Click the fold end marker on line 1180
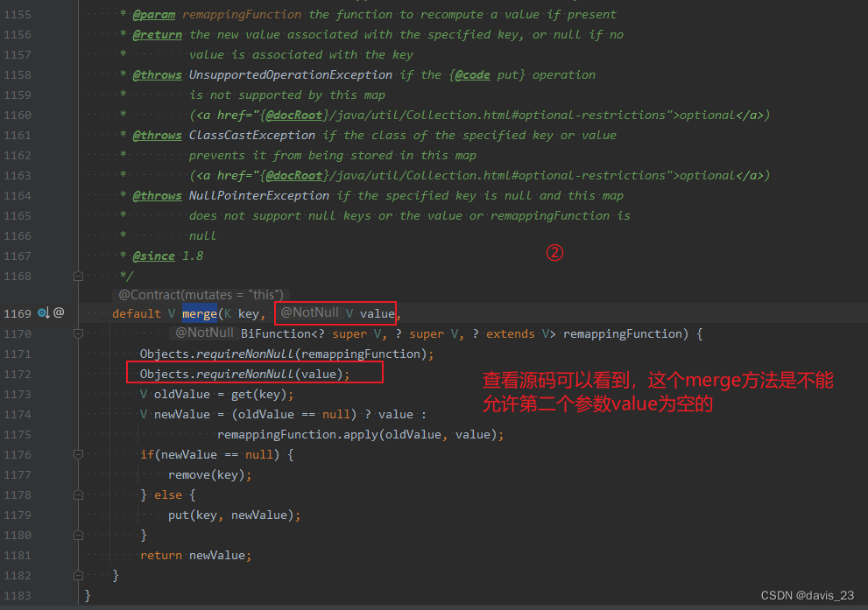868x610 pixels. coord(78,535)
